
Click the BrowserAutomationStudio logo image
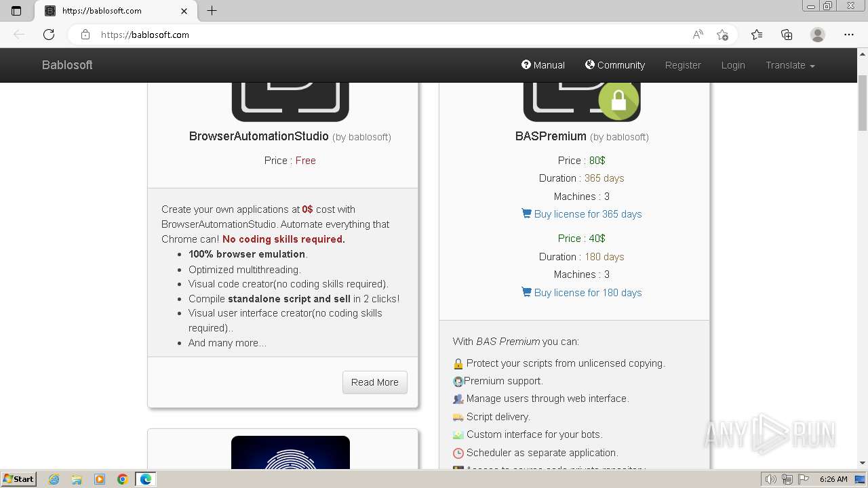[x=290, y=102]
